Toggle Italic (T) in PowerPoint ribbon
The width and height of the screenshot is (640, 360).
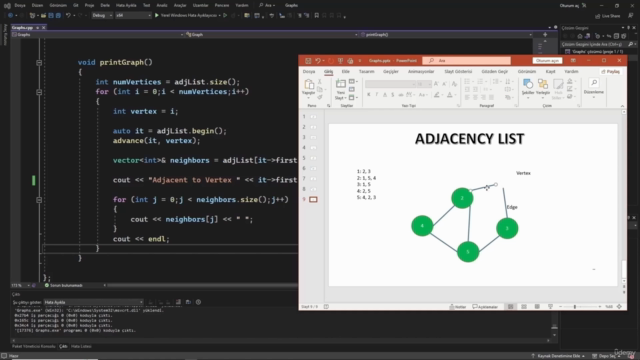coord(376,95)
